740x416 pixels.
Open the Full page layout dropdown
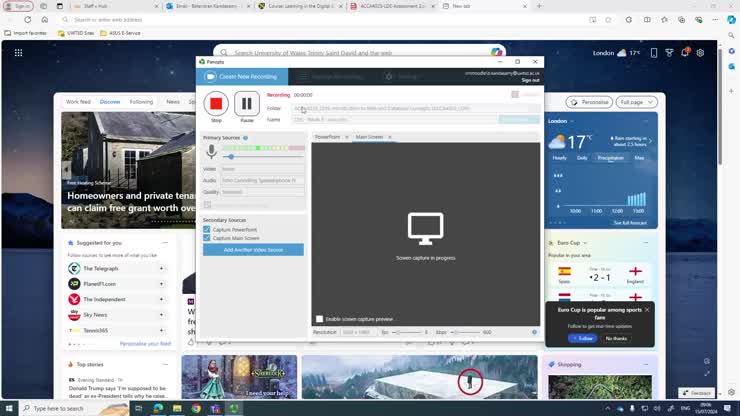(x=636, y=102)
